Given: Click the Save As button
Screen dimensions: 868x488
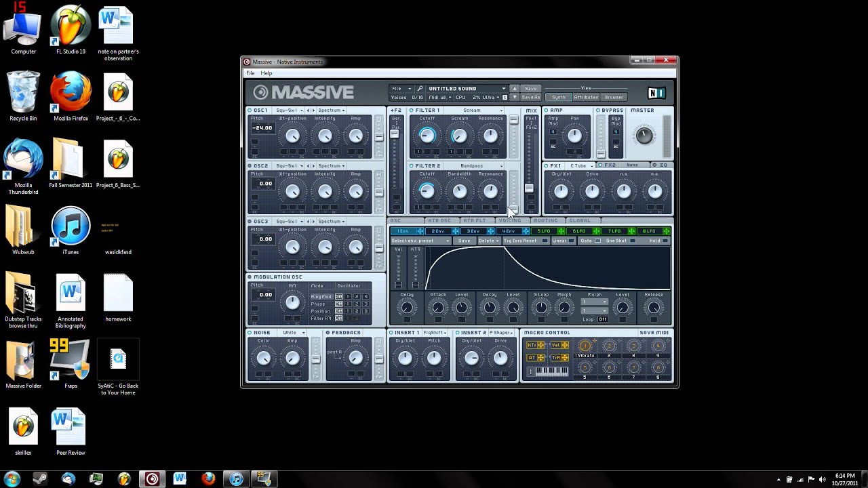Looking at the screenshot, I should pyautogui.click(x=530, y=97).
